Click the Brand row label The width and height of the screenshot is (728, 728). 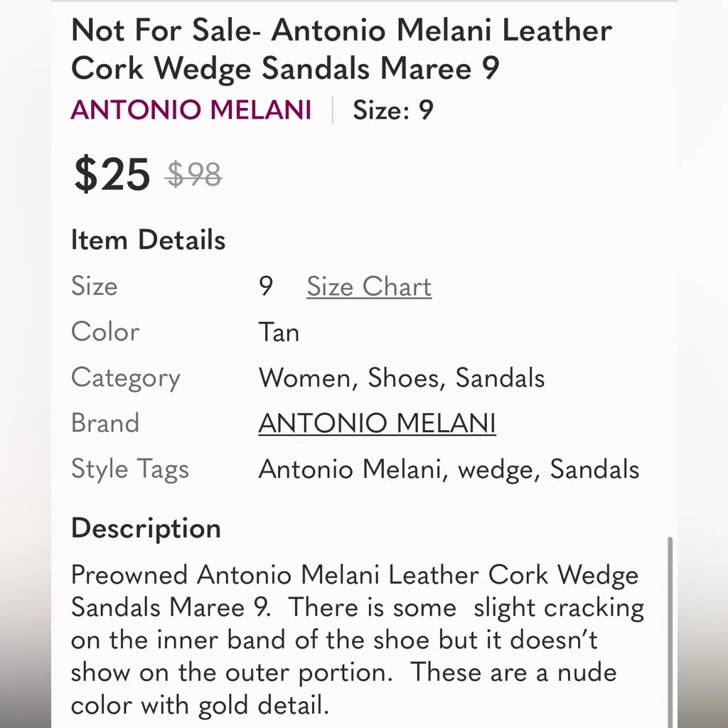coord(105,422)
